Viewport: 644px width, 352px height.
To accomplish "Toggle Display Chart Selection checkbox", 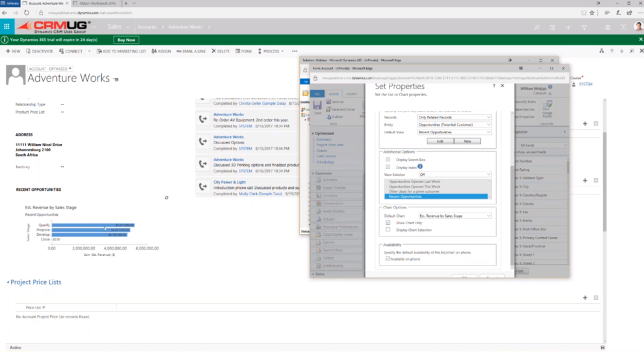I will coord(388,230).
